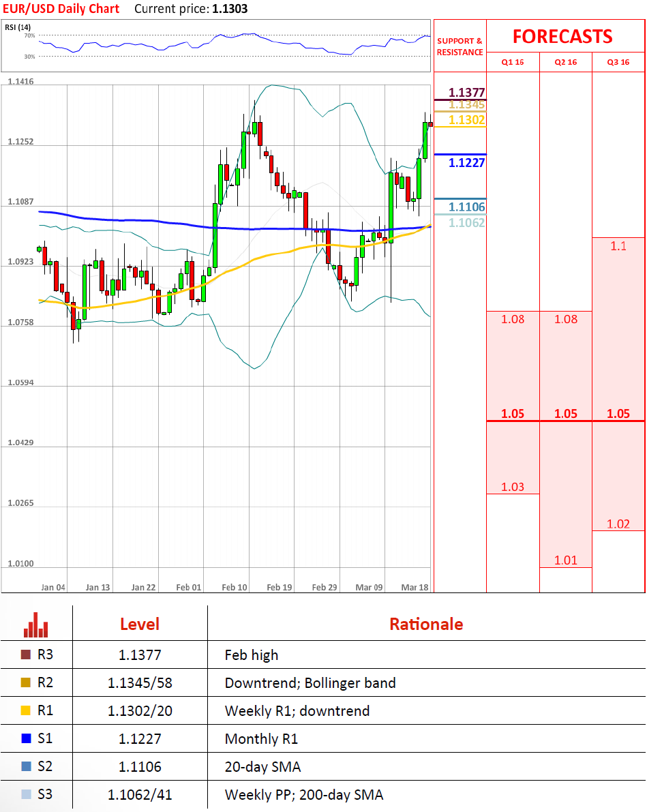Click the Weekly PP; 200-day SMA rationale
Screen dimensions: 647x812
tap(304, 795)
